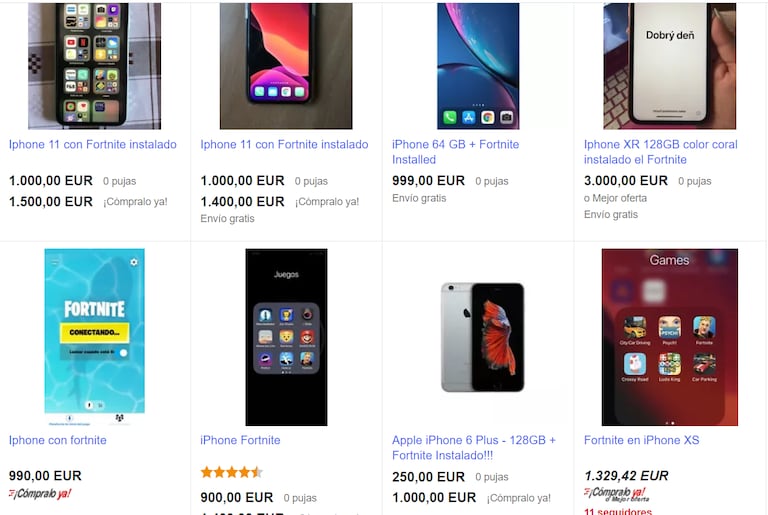The width and height of the screenshot is (768, 515).
Task: Click the star rating under iPhone Fortnite
Action: point(232,472)
